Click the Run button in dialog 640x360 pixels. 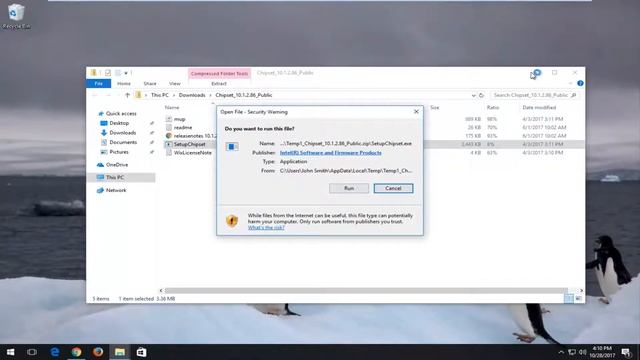click(x=349, y=188)
